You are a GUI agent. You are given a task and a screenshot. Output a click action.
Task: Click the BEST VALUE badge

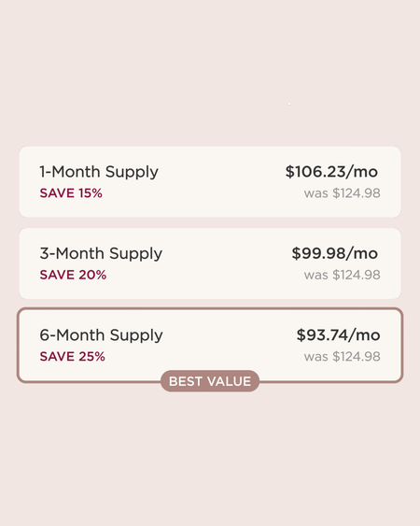[210, 381]
